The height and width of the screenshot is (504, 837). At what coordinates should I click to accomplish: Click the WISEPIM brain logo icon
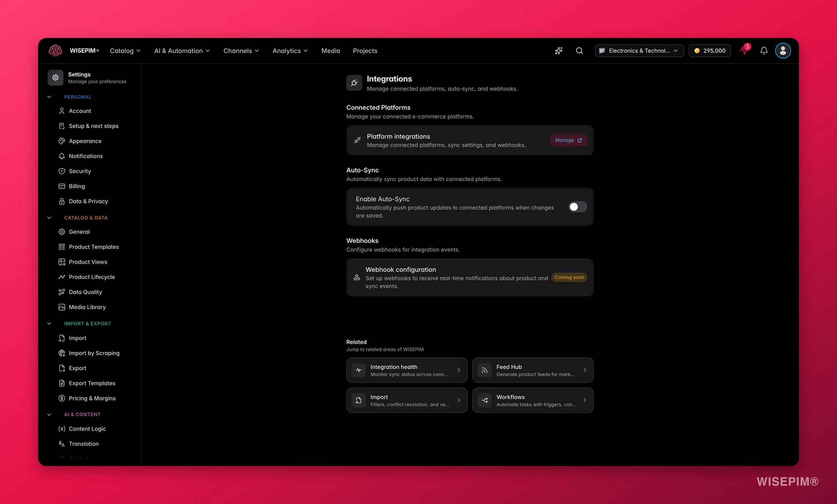pos(55,51)
